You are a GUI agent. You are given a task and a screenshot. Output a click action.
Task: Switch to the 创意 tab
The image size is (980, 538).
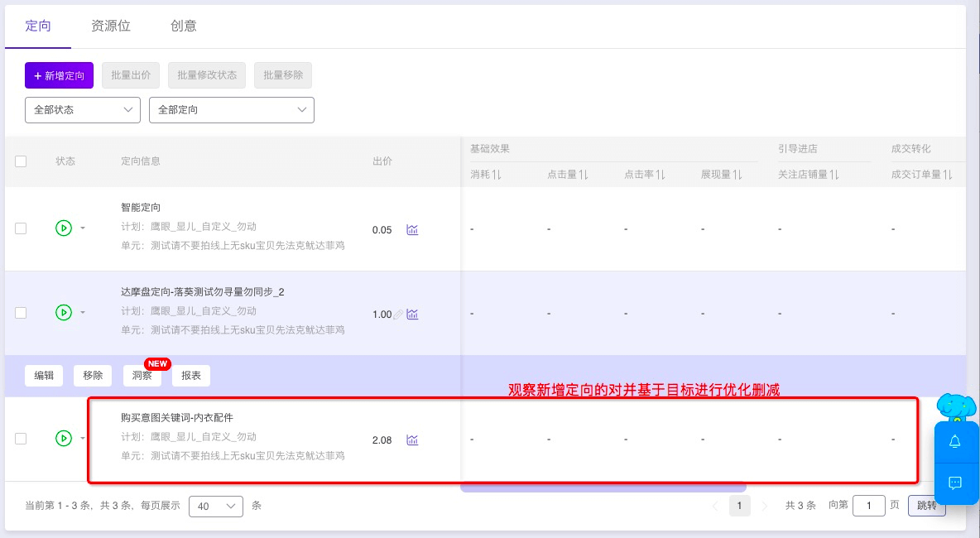click(x=184, y=26)
